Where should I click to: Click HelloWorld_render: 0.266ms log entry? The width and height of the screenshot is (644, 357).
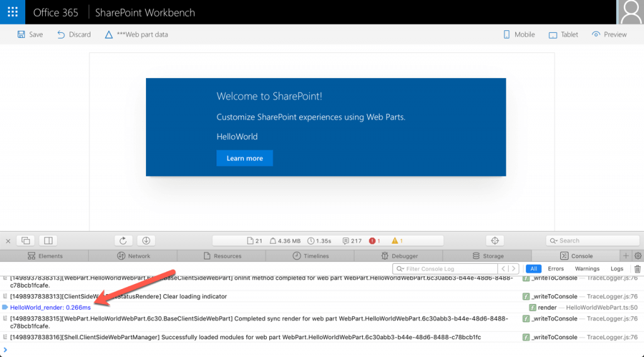click(x=50, y=308)
